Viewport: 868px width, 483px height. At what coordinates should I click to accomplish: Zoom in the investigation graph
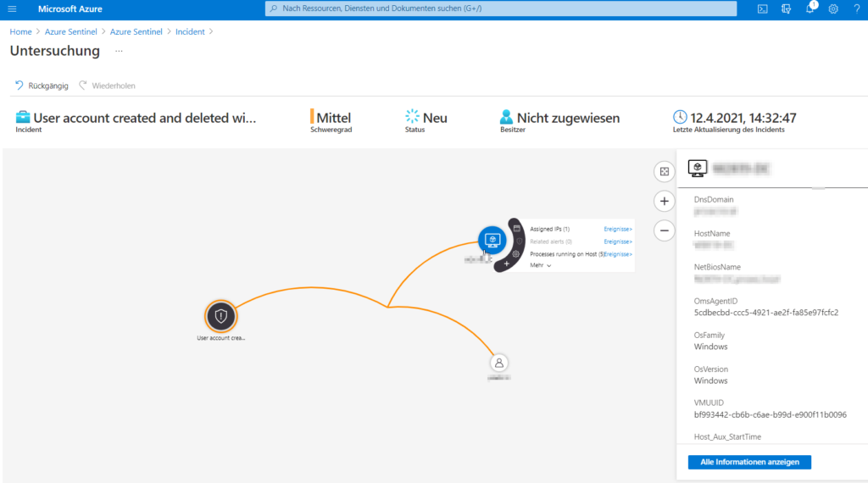coord(665,202)
